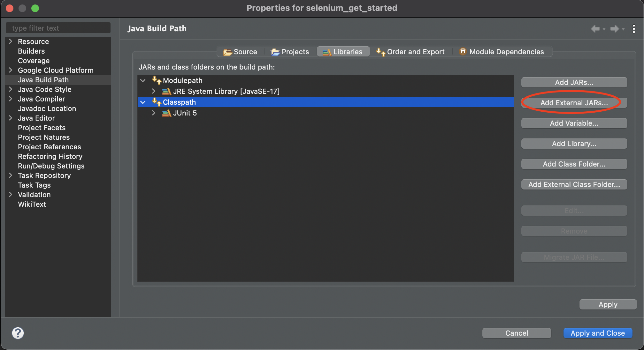
Task: Expand the Java Editor category
Action: tap(11, 118)
